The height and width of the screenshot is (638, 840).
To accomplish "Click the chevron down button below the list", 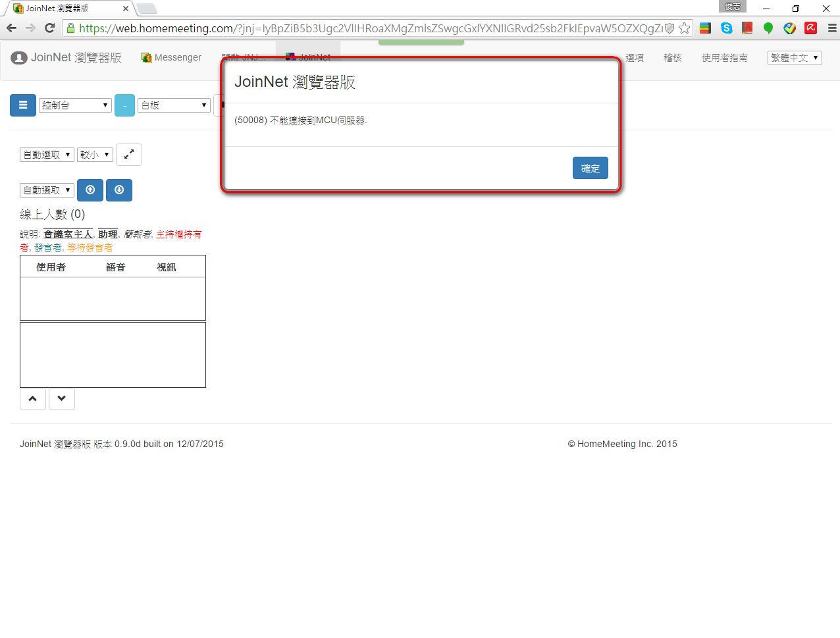I will point(62,399).
